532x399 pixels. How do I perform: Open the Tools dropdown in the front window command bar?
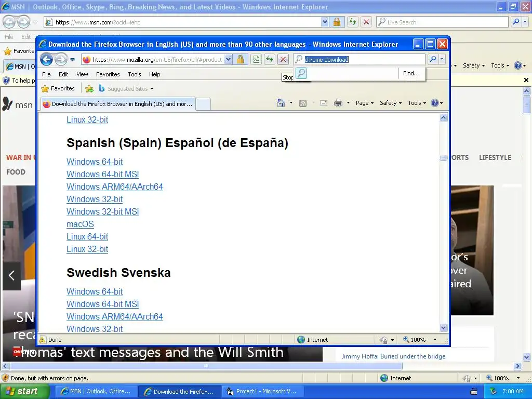coord(417,103)
